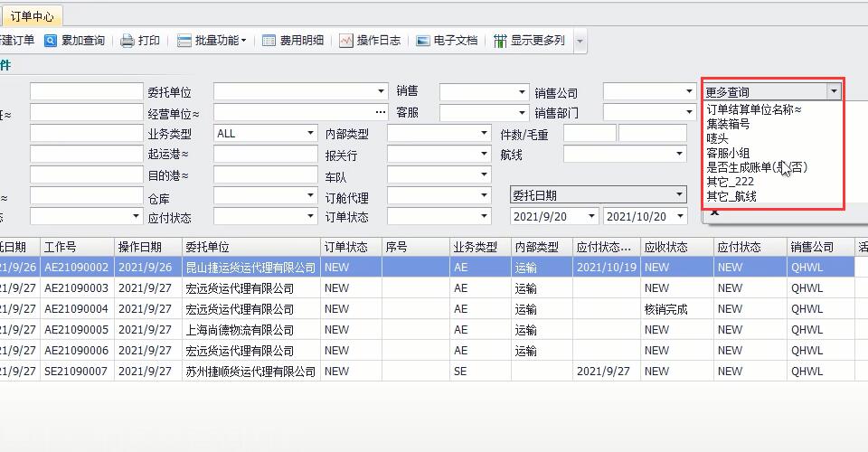Switch to the 订单中心 tab
The image size is (868, 452).
(x=32, y=16)
